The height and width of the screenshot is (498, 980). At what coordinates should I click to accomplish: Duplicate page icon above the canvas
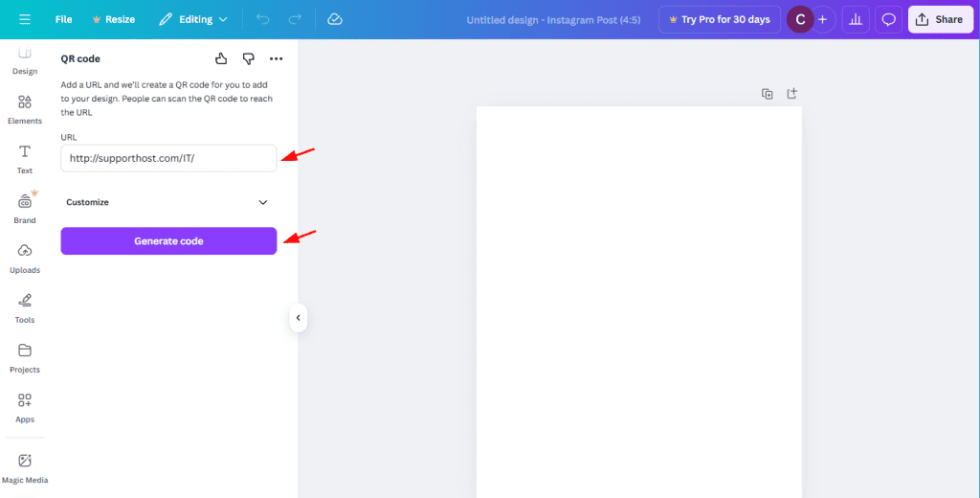click(x=767, y=94)
